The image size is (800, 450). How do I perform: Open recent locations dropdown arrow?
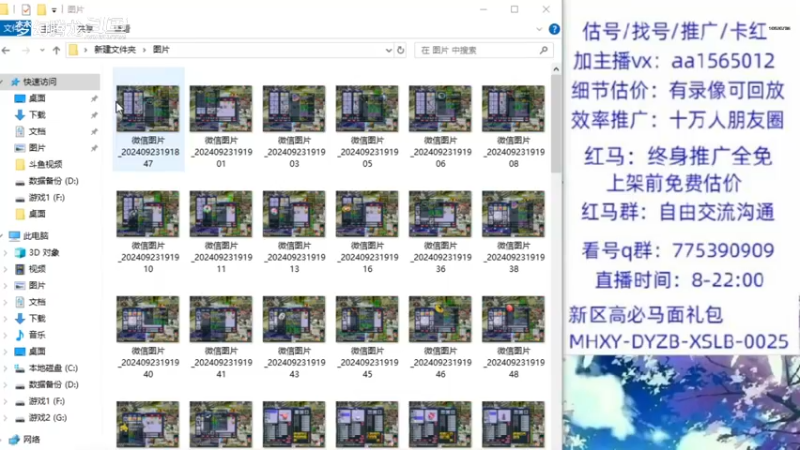42,50
